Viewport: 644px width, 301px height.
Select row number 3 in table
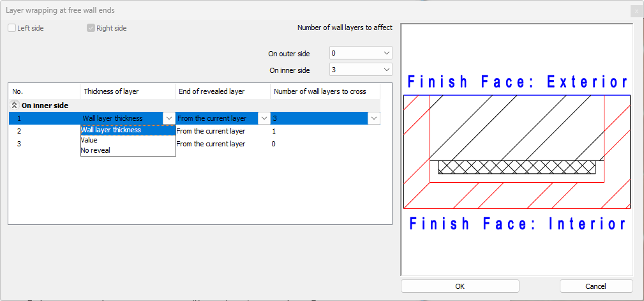click(x=19, y=144)
